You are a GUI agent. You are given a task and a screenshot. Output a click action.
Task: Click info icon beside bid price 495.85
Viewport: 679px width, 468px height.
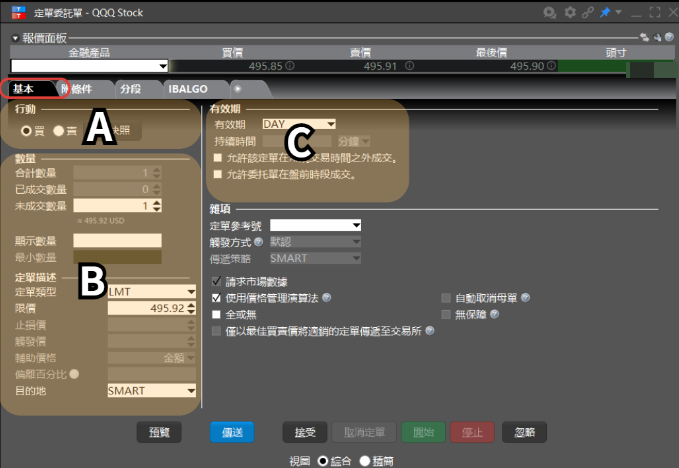click(290, 65)
